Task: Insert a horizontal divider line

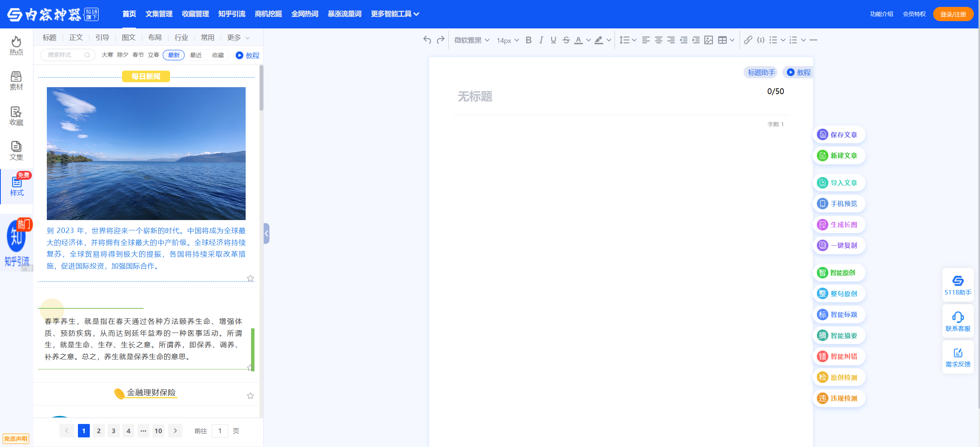Action: (x=813, y=40)
